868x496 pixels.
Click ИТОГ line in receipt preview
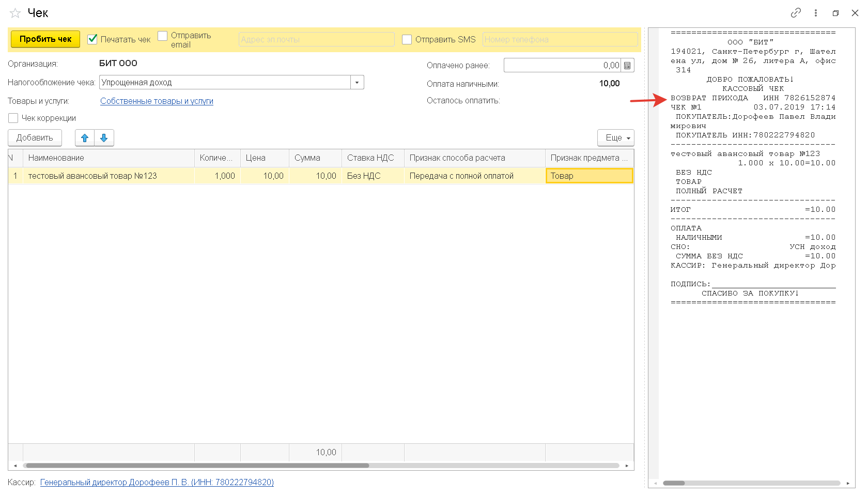753,210
